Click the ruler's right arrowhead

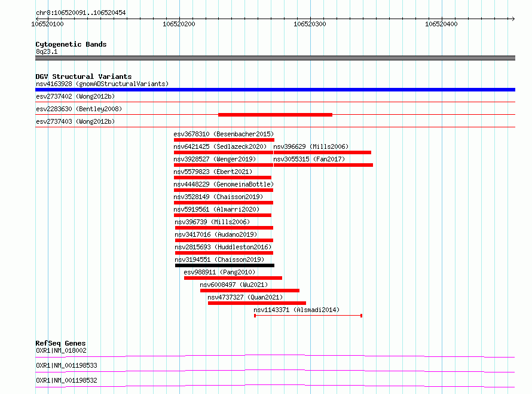click(513, 19)
